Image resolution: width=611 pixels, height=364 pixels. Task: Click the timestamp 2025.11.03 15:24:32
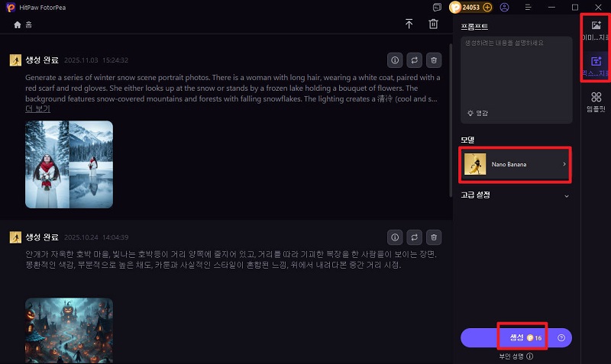[96, 60]
